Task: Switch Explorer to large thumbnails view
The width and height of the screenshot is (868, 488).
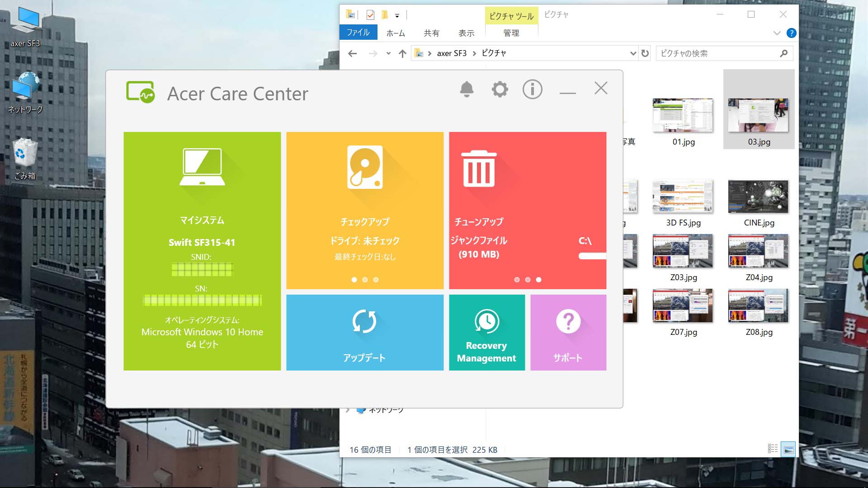Action: [788, 449]
